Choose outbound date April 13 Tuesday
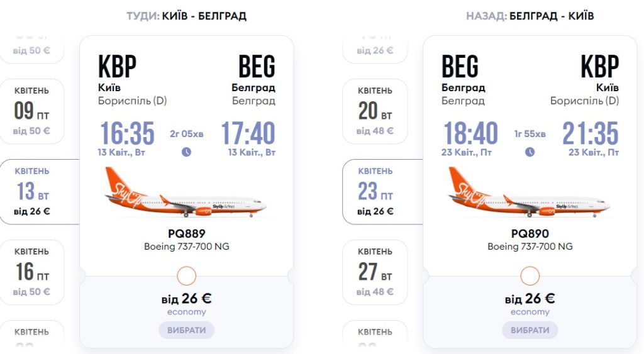 (x=33, y=191)
